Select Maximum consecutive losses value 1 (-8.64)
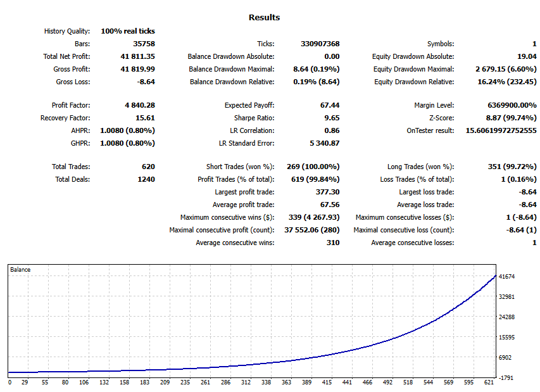This screenshot has height=392, width=540. click(x=522, y=218)
